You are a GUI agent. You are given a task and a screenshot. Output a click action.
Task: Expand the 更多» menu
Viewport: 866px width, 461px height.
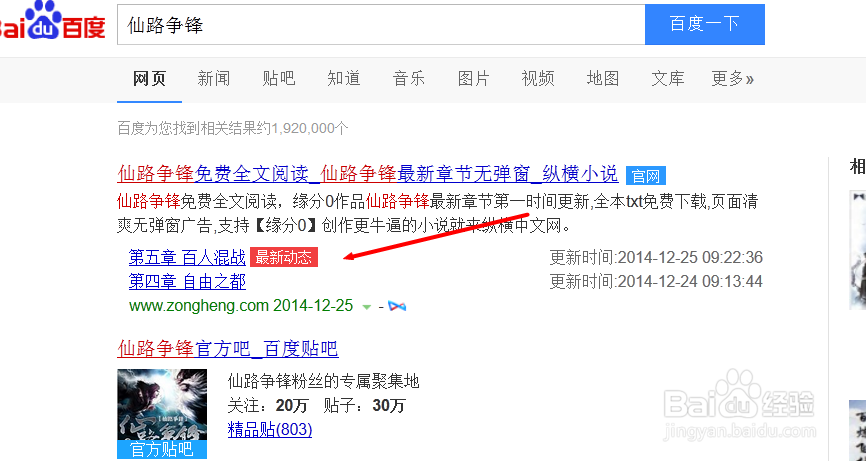pos(732,78)
